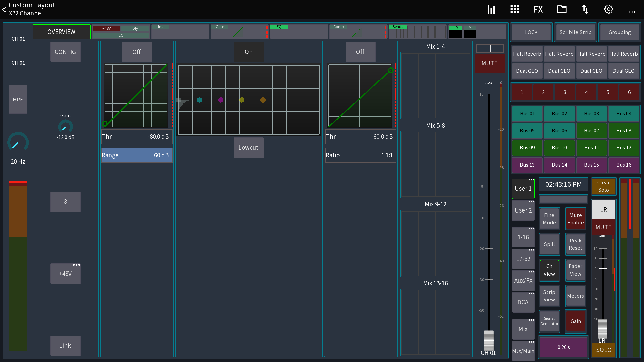This screenshot has height=362, width=644.
Task: Click the CH 01 fader handle
Action: click(489, 341)
